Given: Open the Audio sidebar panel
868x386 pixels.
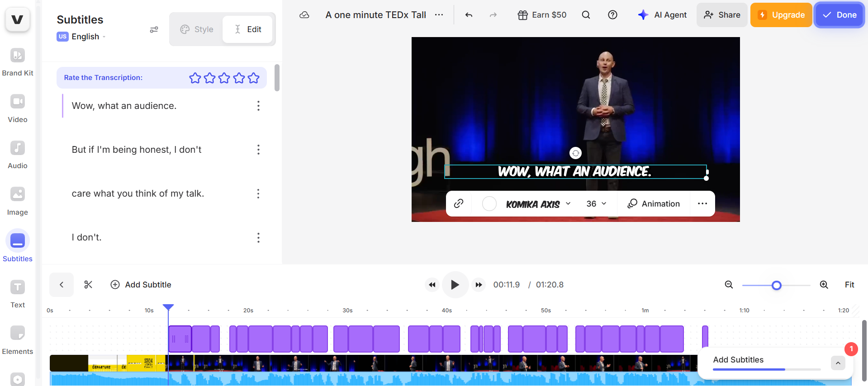Looking at the screenshot, I should [x=18, y=155].
